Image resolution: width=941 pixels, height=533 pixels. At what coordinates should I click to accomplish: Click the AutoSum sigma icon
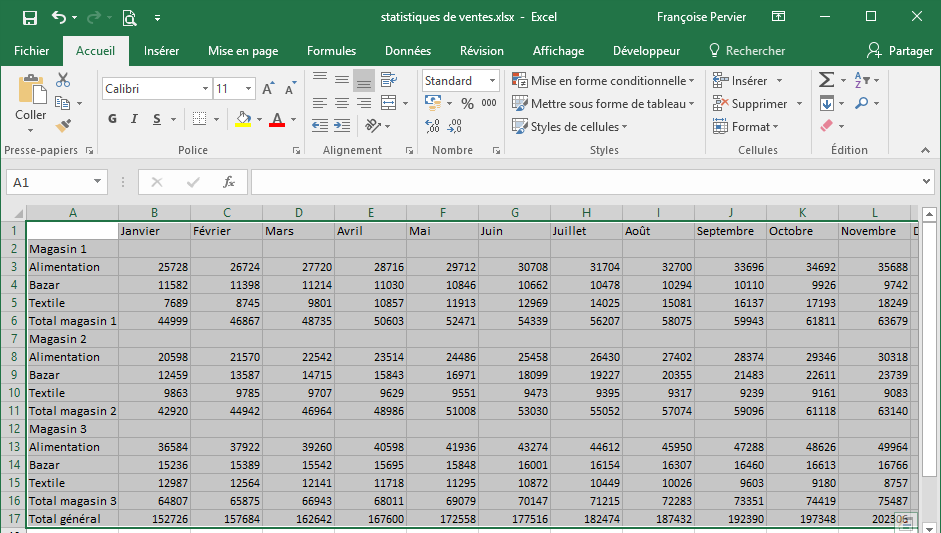(826, 80)
